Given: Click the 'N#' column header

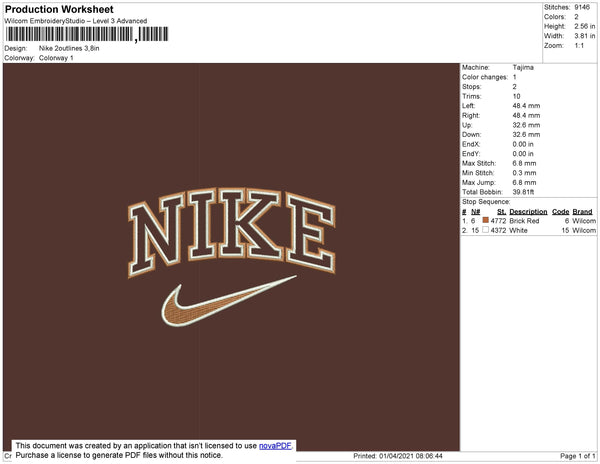Looking at the screenshot, I should (475, 212).
